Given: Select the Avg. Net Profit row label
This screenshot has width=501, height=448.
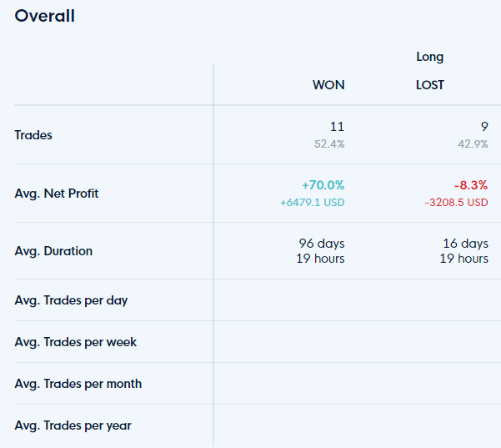Looking at the screenshot, I should [57, 194].
